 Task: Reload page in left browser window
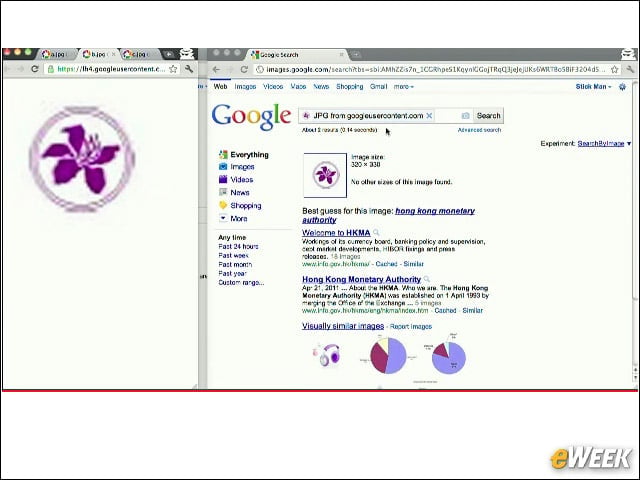(x=35, y=69)
